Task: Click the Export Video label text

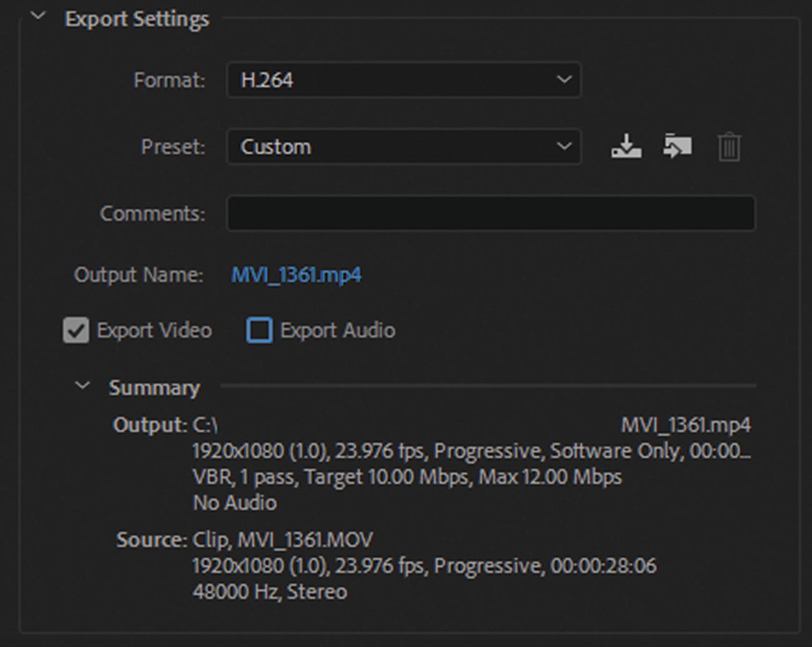Action: tap(154, 330)
